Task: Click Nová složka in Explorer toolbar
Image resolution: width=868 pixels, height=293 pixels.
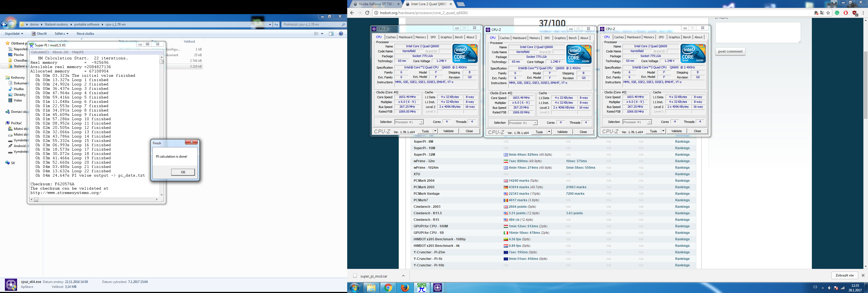Action: 85,34
